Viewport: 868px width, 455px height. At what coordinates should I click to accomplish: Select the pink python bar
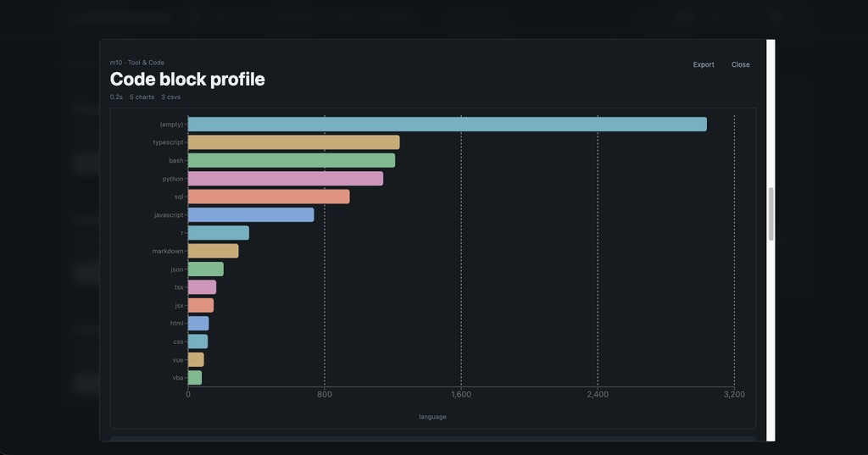click(285, 179)
